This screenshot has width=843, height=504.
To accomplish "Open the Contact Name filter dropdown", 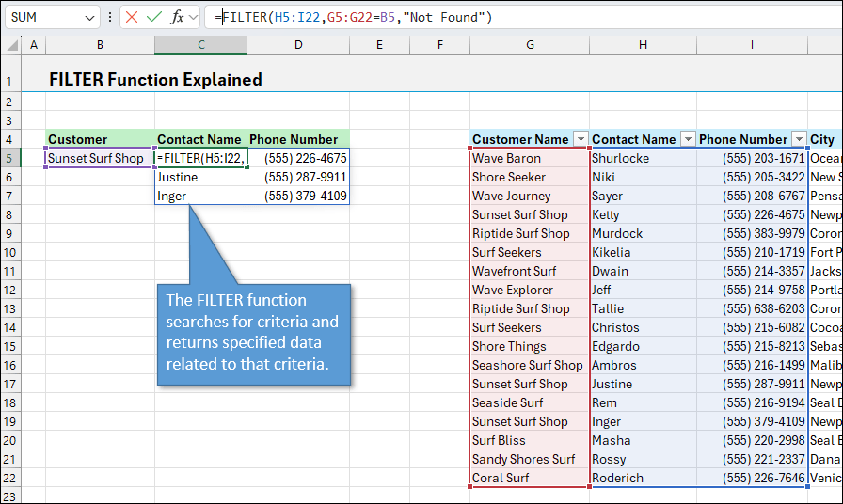I will coord(687,139).
